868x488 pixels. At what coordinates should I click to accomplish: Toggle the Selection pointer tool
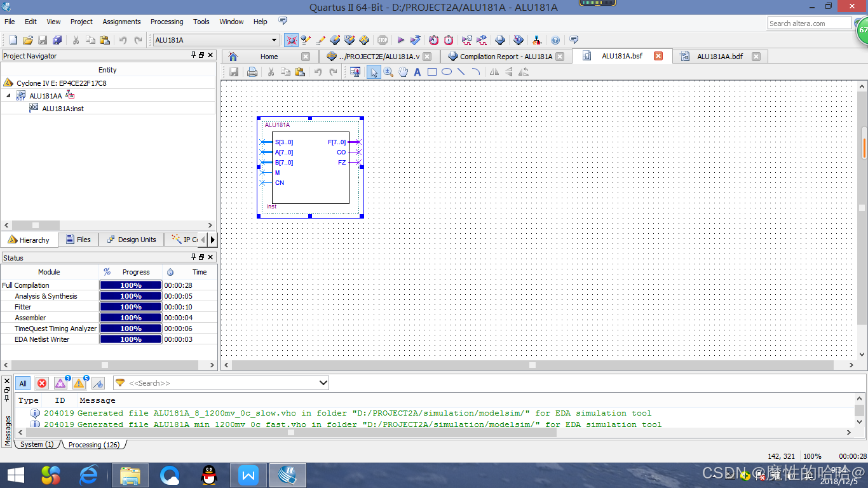pyautogui.click(x=374, y=72)
